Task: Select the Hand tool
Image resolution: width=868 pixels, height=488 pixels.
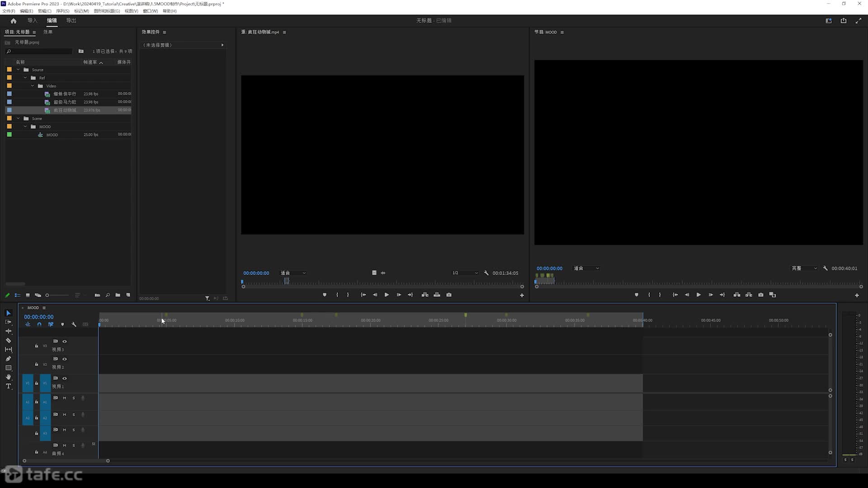Action: coord(8,377)
